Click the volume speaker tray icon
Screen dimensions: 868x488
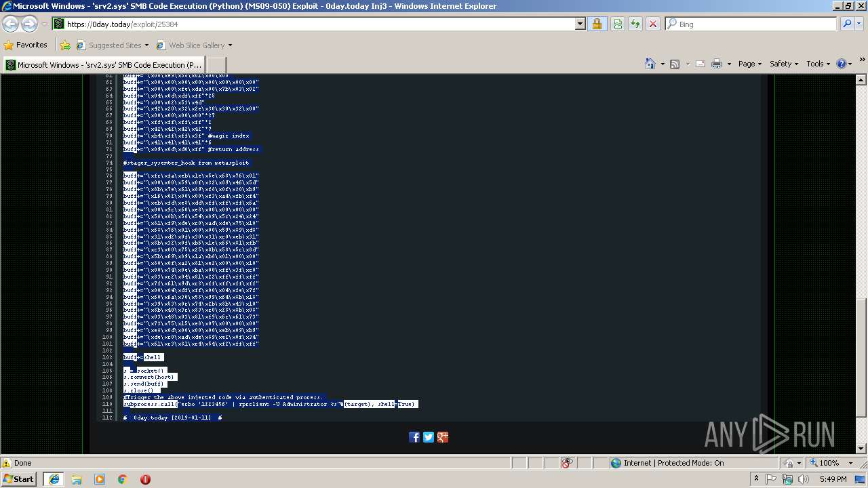click(x=804, y=479)
